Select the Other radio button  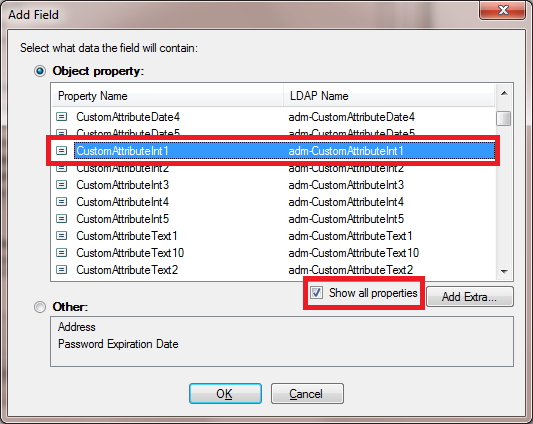coord(40,307)
